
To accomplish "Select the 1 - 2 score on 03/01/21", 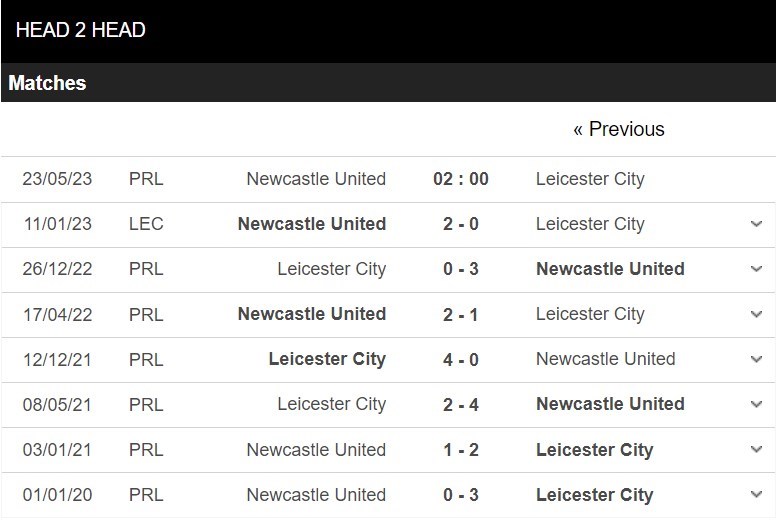I will [461, 450].
